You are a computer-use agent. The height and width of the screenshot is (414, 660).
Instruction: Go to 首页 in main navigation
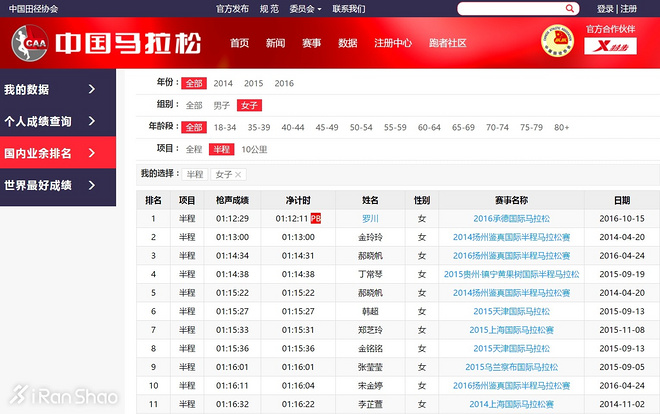click(x=240, y=43)
